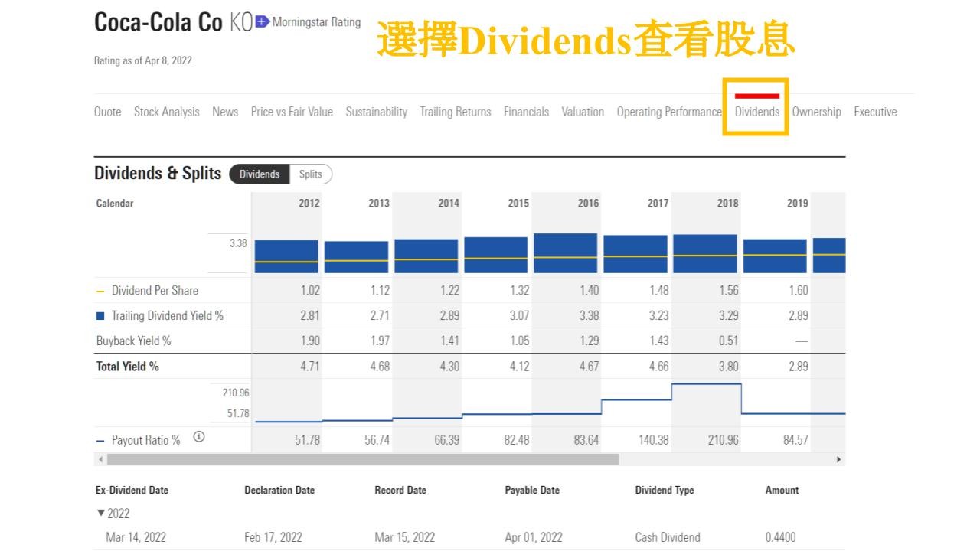Click the Dividend Per Share legend label
This screenshot has height=551, width=980.
(155, 291)
